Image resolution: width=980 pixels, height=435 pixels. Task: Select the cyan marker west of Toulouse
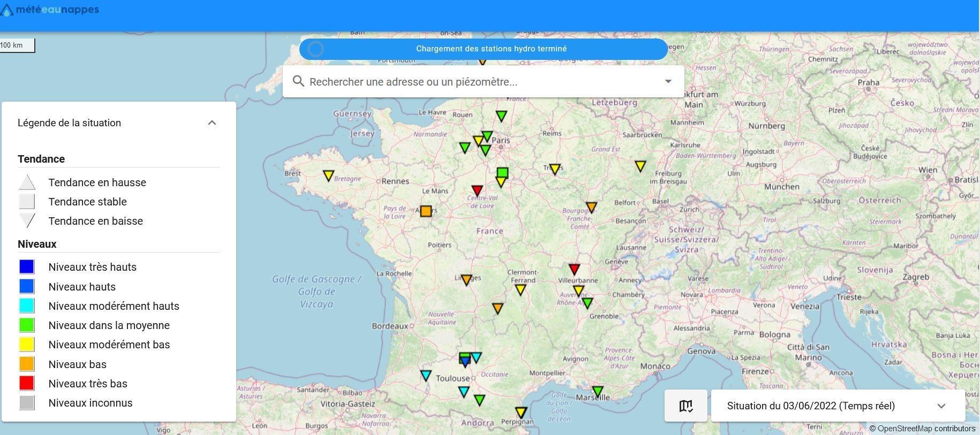pyautogui.click(x=426, y=376)
